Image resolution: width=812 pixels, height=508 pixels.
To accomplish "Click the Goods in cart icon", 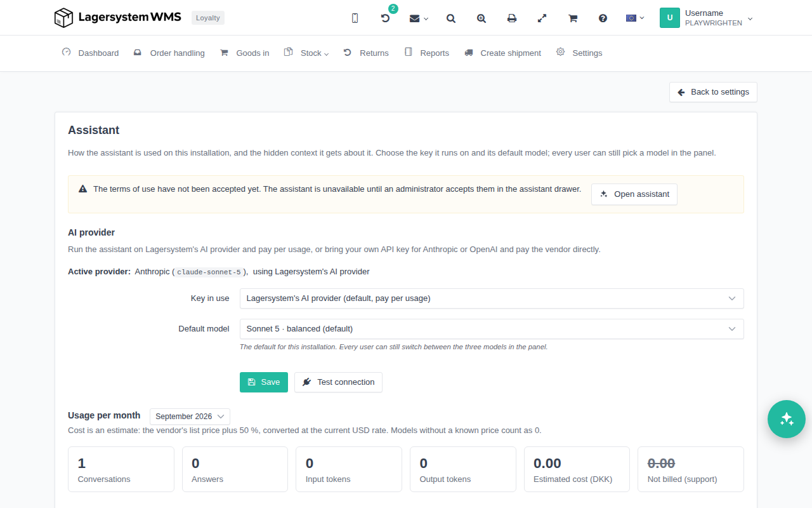I will (224, 53).
